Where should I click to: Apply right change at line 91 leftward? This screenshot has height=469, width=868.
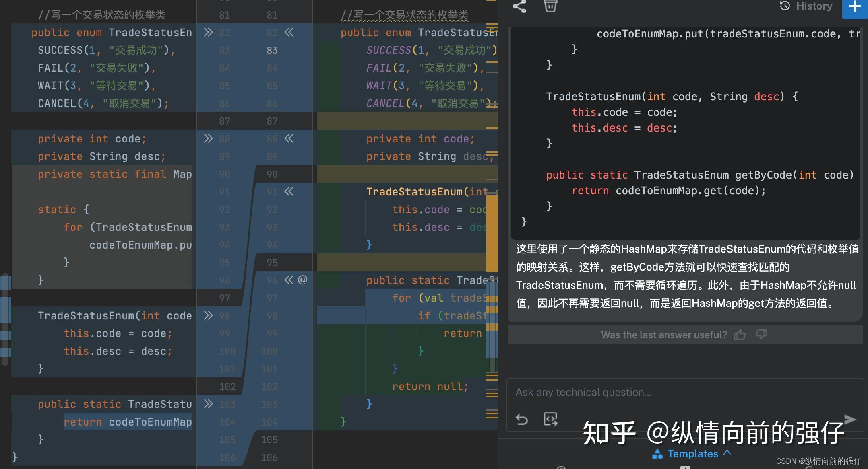coord(289,192)
